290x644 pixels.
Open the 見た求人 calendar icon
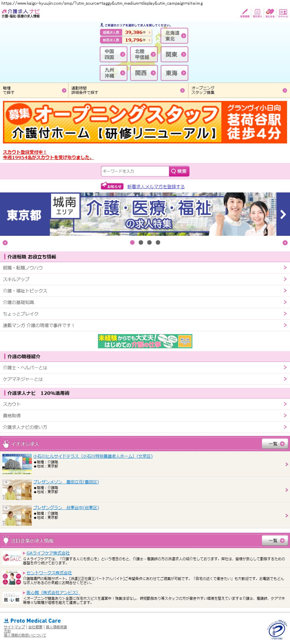[257, 13]
